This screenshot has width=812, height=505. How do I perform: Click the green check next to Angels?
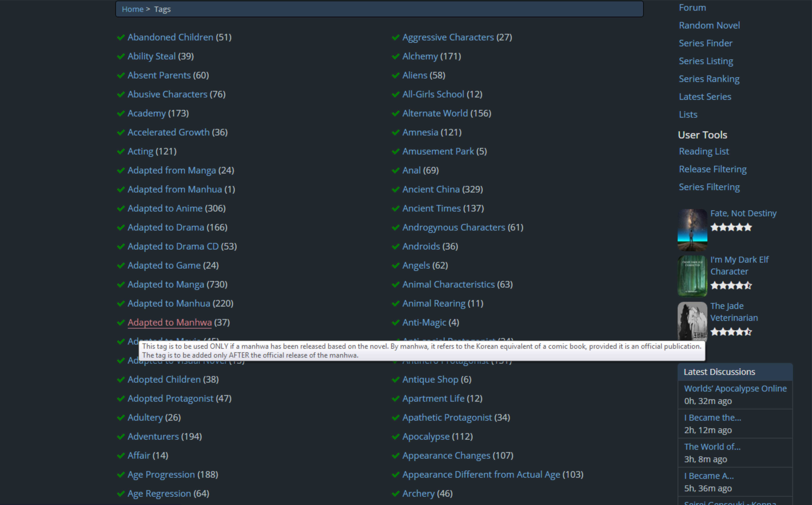[x=395, y=265]
